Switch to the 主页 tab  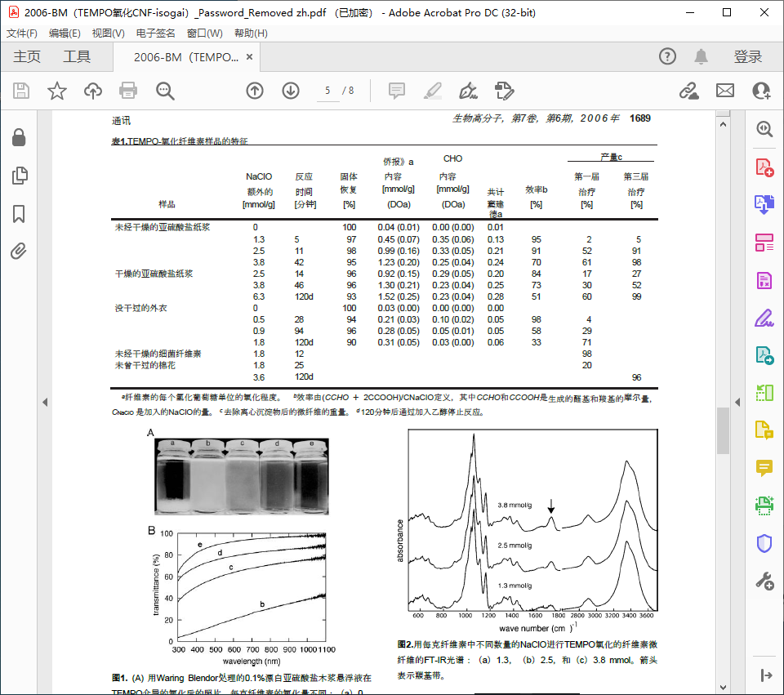tap(26, 56)
